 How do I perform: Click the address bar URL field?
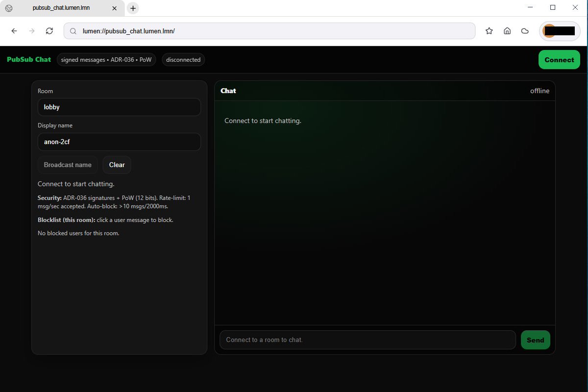(x=269, y=31)
